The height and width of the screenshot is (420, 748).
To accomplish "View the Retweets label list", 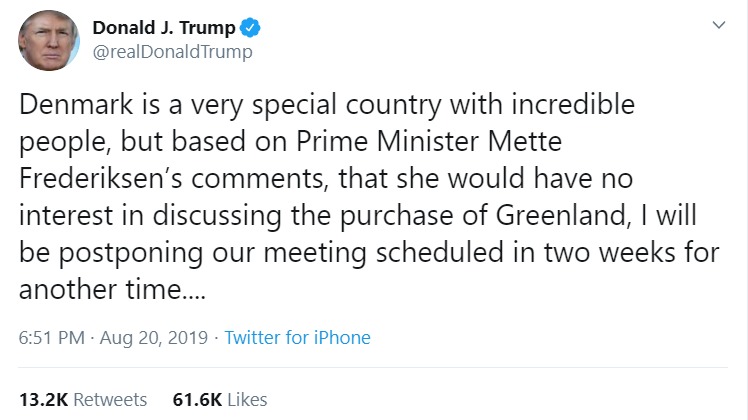I will coord(109,399).
